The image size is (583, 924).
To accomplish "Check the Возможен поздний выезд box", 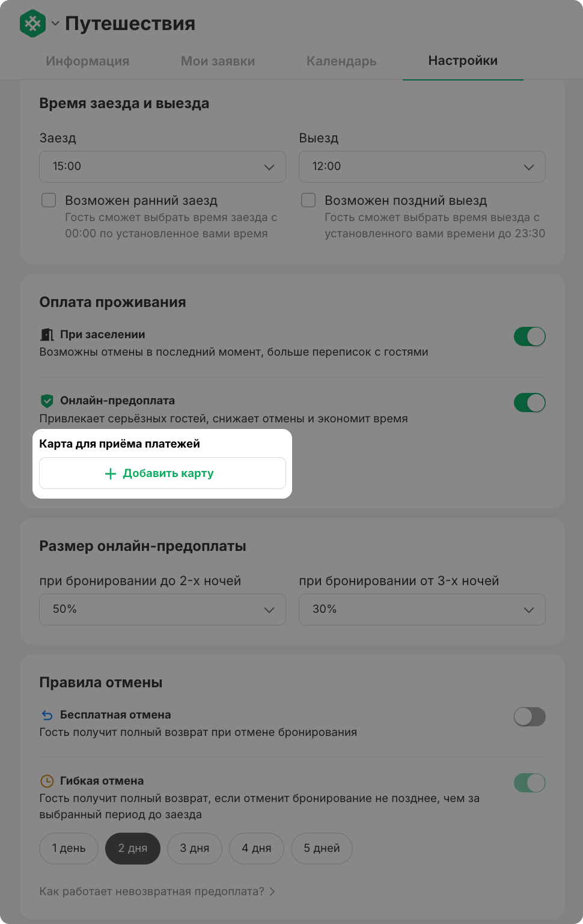I will [x=308, y=200].
